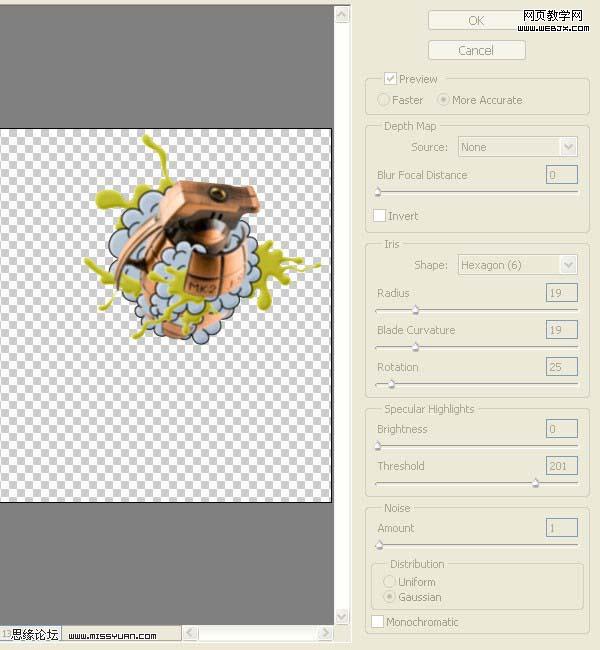Enable the Invert checkbox
Viewport: 600px width, 650px height.
(x=379, y=216)
